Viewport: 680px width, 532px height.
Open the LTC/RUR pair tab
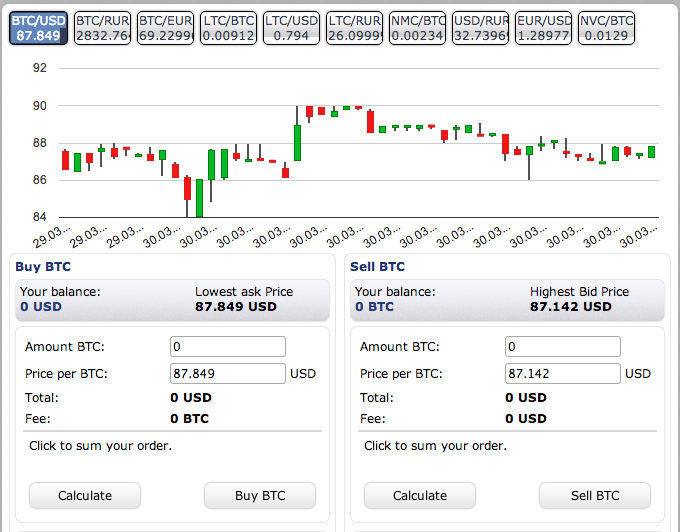354,28
